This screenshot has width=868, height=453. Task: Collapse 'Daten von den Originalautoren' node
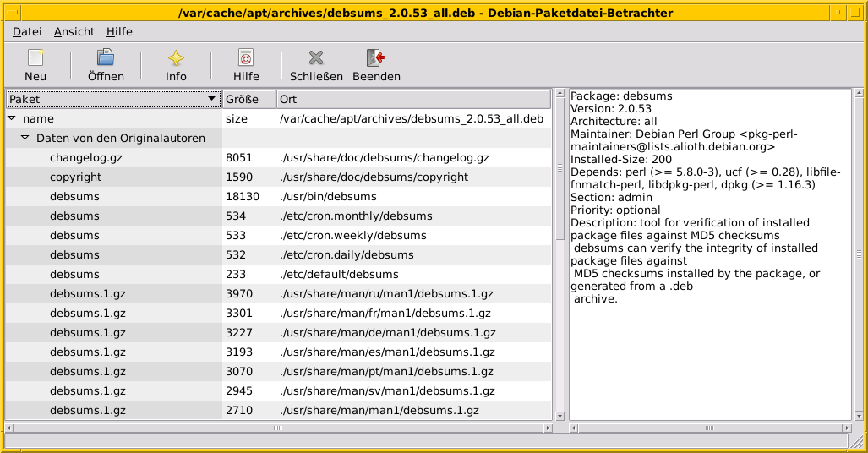[25, 138]
